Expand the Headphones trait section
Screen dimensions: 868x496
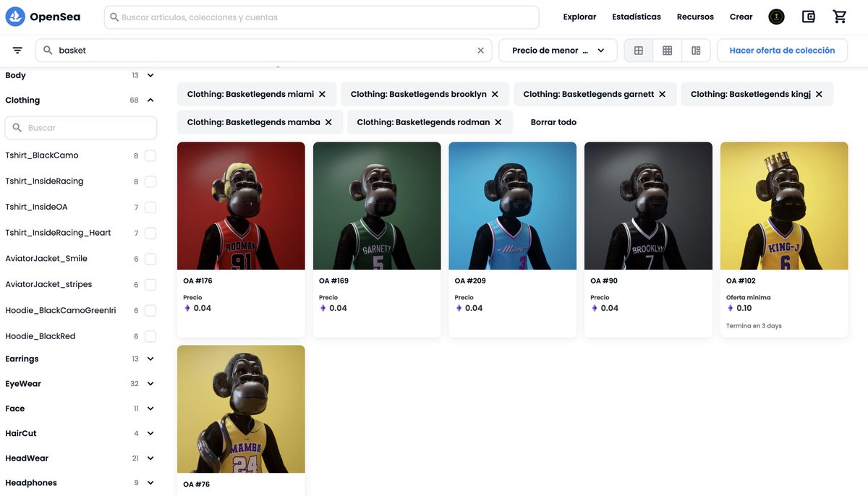tap(150, 482)
